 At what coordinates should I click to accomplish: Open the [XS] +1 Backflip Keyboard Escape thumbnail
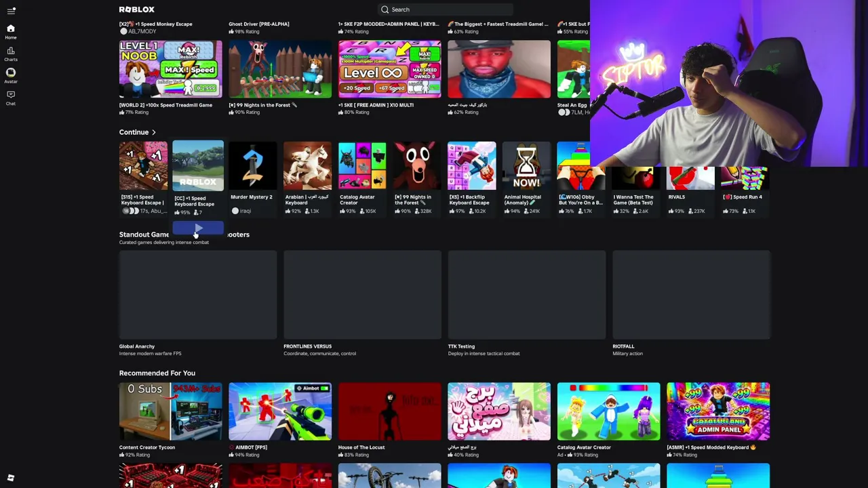(x=472, y=166)
